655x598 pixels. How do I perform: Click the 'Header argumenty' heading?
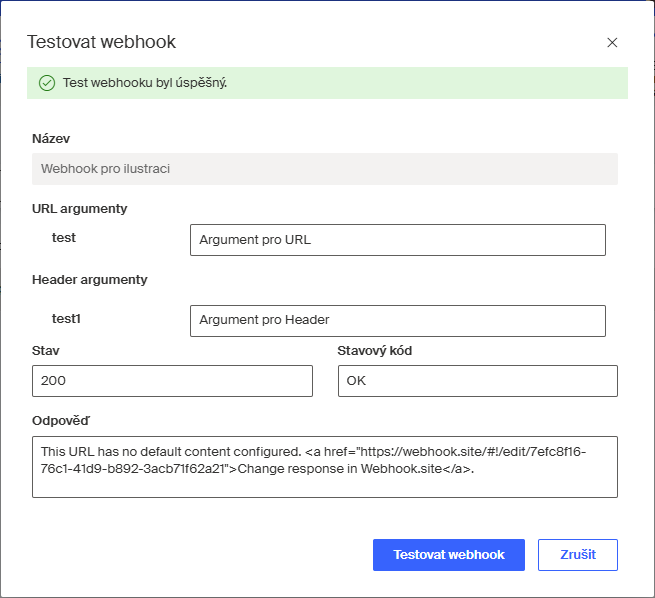point(90,280)
